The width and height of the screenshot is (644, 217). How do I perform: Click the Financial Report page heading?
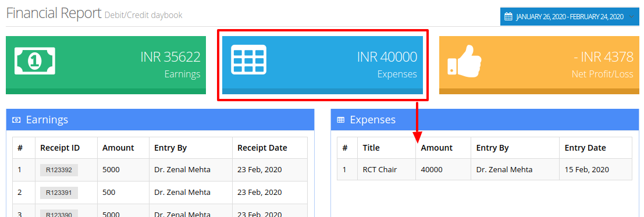click(x=54, y=13)
